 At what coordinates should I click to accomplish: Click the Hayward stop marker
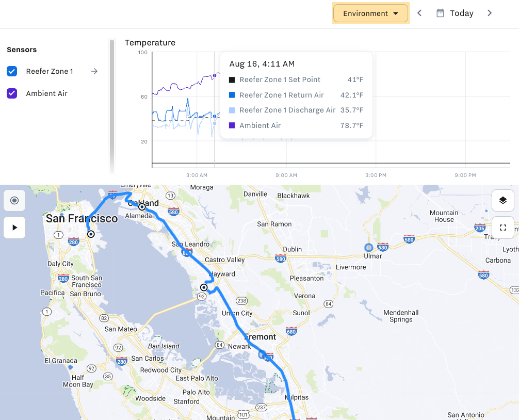[204, 287]
